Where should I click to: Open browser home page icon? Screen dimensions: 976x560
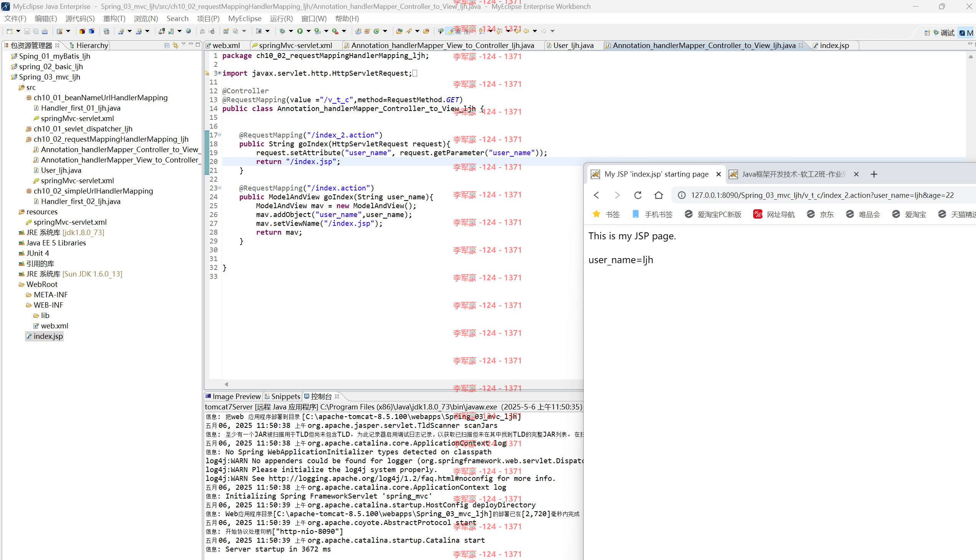pyautogui.click(x=659, y=195)
